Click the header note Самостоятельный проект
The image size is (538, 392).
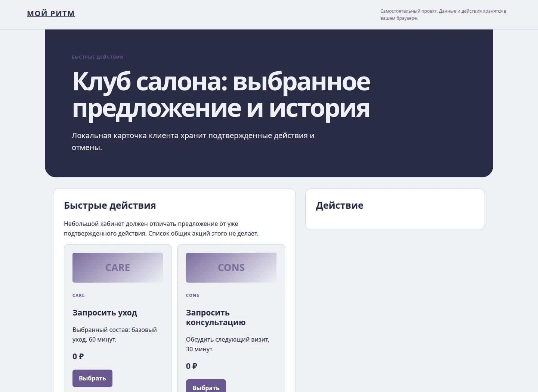click(x=443, y=15)
